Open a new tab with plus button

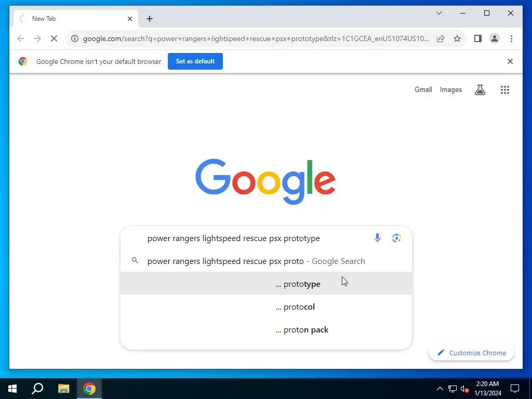tap(150, 19)
